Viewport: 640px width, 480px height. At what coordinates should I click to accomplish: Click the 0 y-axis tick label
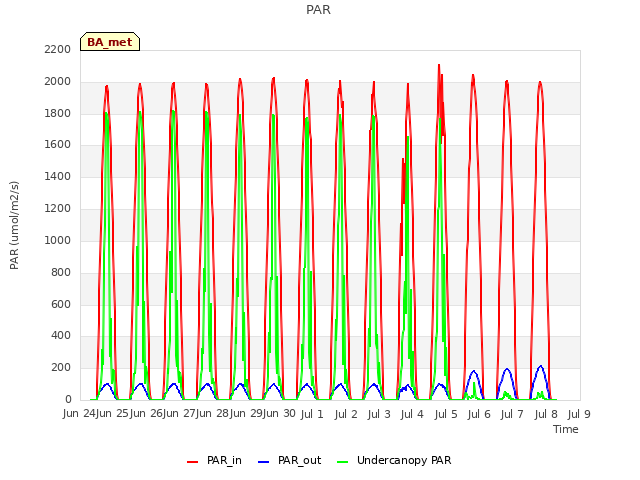68,399
